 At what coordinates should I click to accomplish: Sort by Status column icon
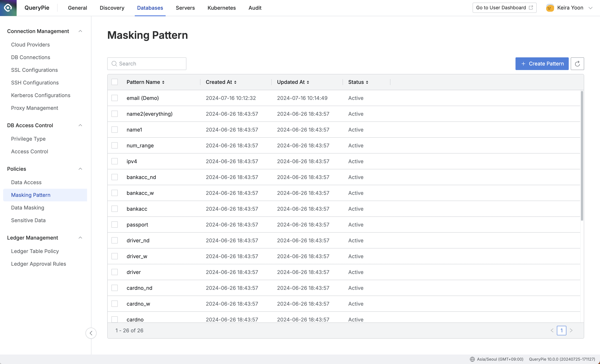tap(367, 82)
